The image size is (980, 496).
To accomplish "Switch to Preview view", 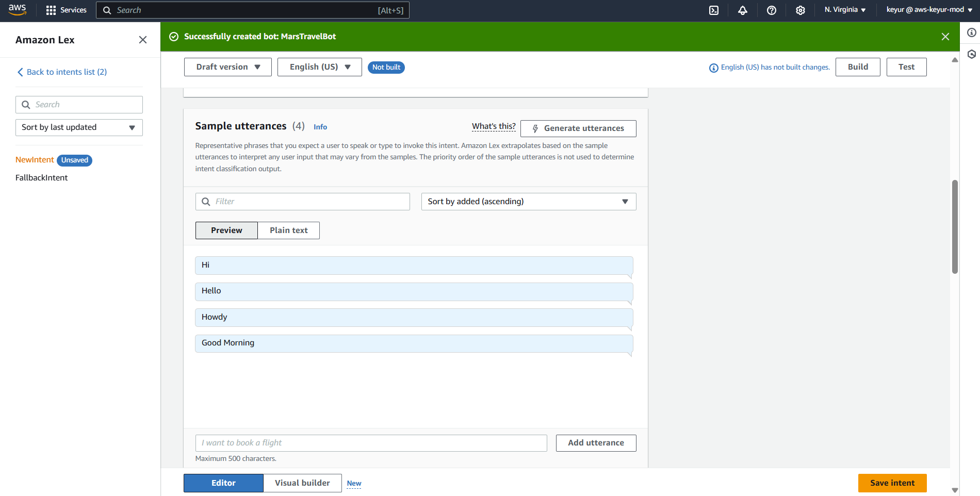I will pyautogui.click(x=226, y=230).
